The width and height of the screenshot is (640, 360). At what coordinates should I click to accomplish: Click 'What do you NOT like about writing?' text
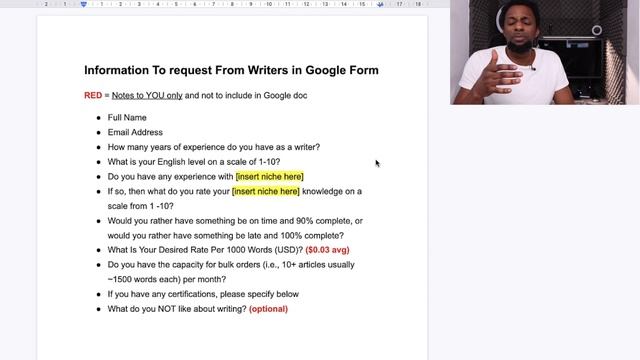click(x=177, y=309)
